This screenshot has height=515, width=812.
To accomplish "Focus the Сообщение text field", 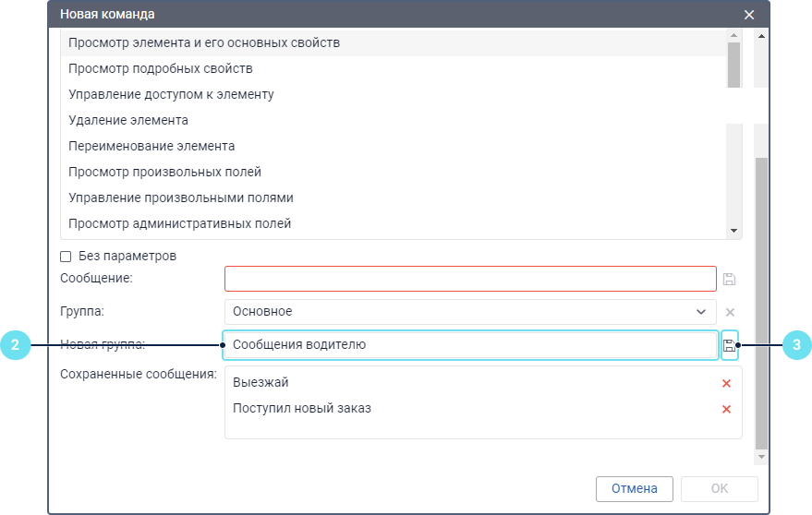I will (x=470, y=279).
